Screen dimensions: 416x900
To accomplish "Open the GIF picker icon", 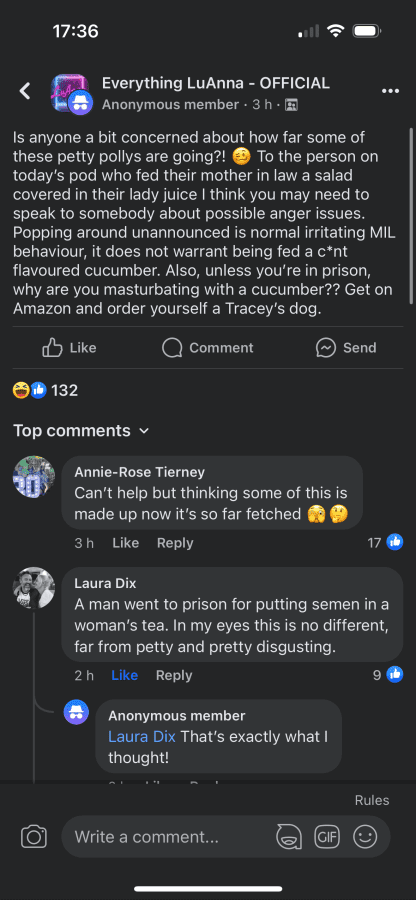I will (326, 837).
